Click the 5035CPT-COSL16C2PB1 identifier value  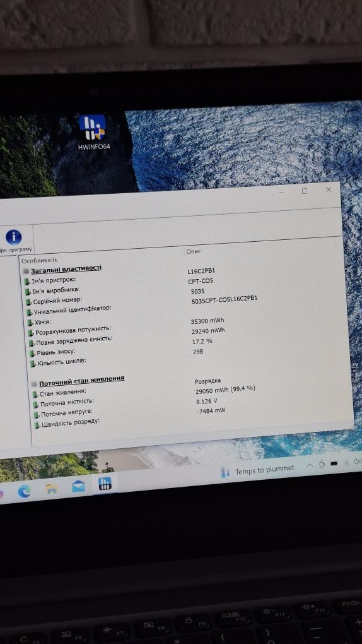[225, 300]
